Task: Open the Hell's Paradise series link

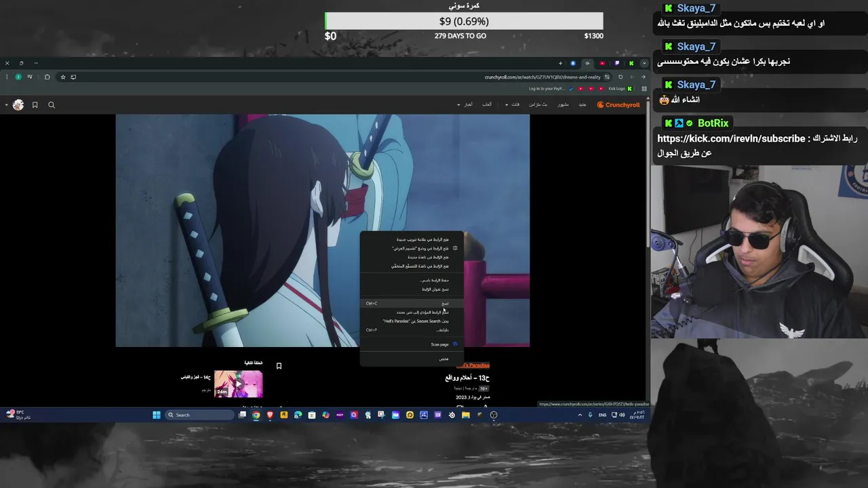Action: (477, 365)
